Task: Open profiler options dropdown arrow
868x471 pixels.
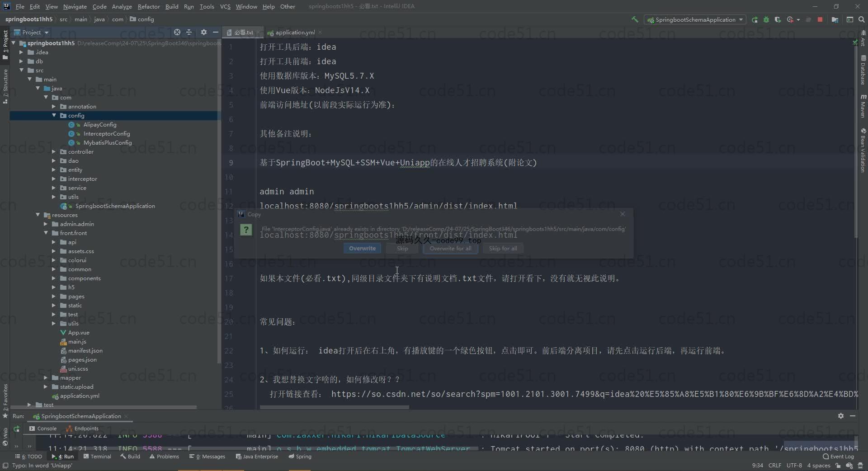Action: 798,20
